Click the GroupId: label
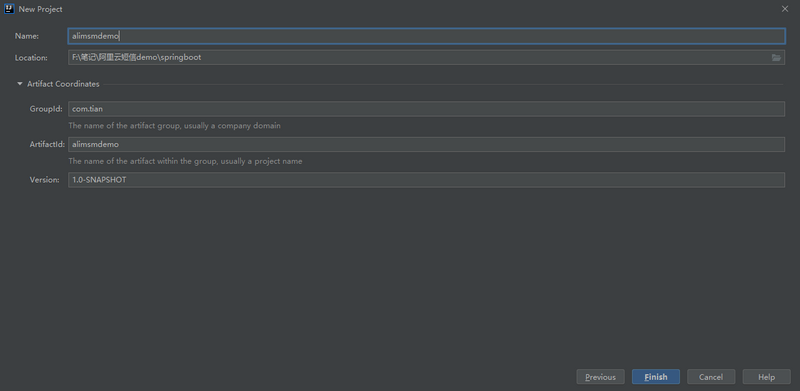The width and height of the screenshot is (800, 391). pyautogui.click(x=46, y=109)
